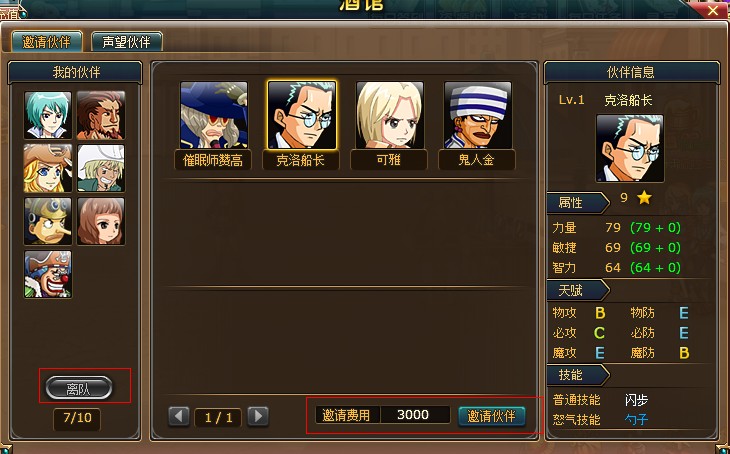730x454 pixels.
Task: Select the 催眠师赞高 partner portrait
Action: click(214, 115)
